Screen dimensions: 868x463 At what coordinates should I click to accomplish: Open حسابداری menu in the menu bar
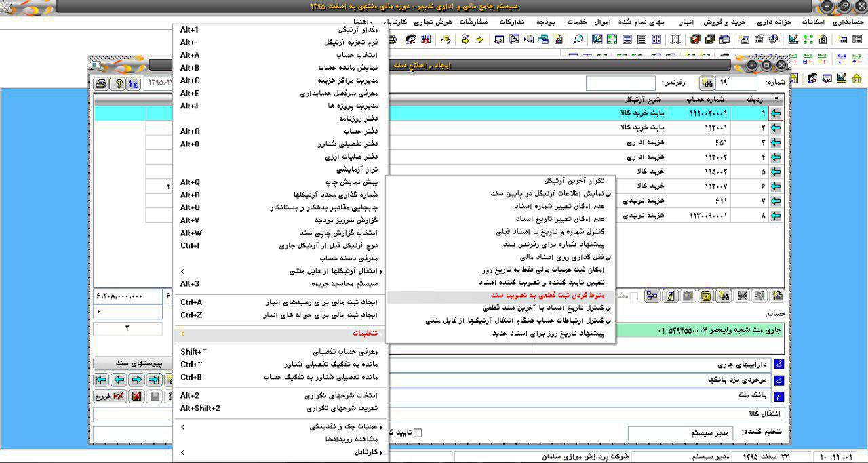pos(847,22)
